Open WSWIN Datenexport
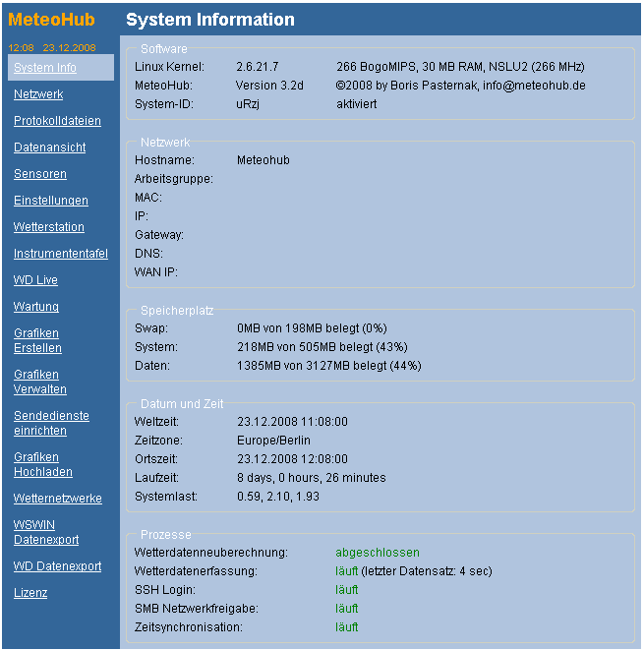Image resolution: width=644 pixels, height=650 pixels. point(46,532)
